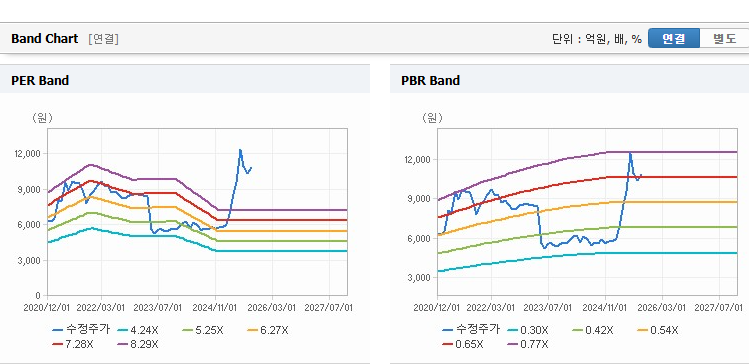Click 2026/03/01 date label in PER chart
This screenshot has height=364, width=749.
tap(272, 308)
